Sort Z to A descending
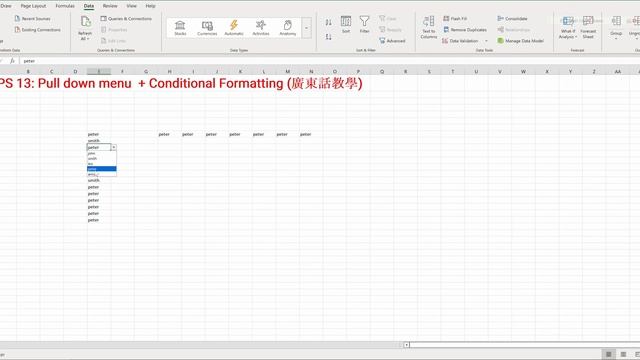 329,37
